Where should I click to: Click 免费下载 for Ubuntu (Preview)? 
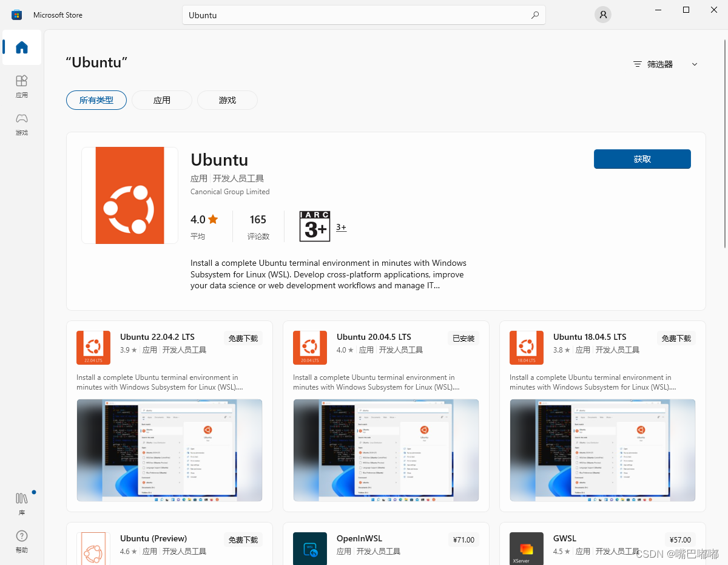243,540
